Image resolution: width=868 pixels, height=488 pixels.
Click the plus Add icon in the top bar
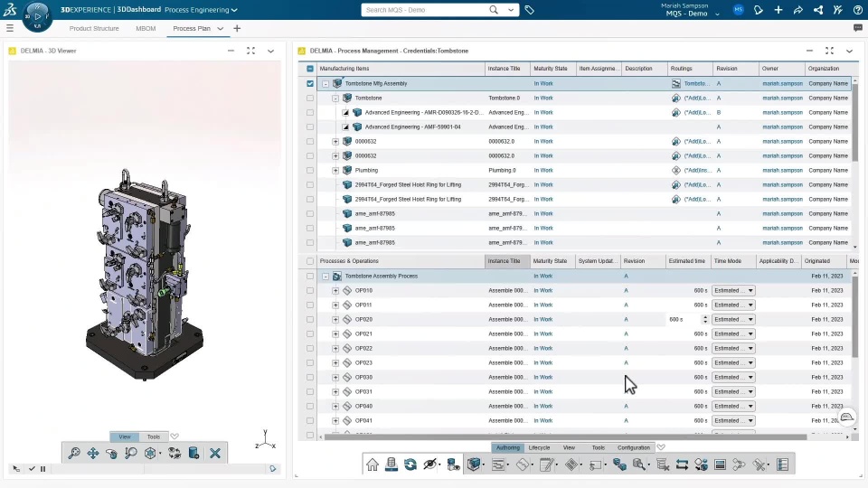click(778, 10)
